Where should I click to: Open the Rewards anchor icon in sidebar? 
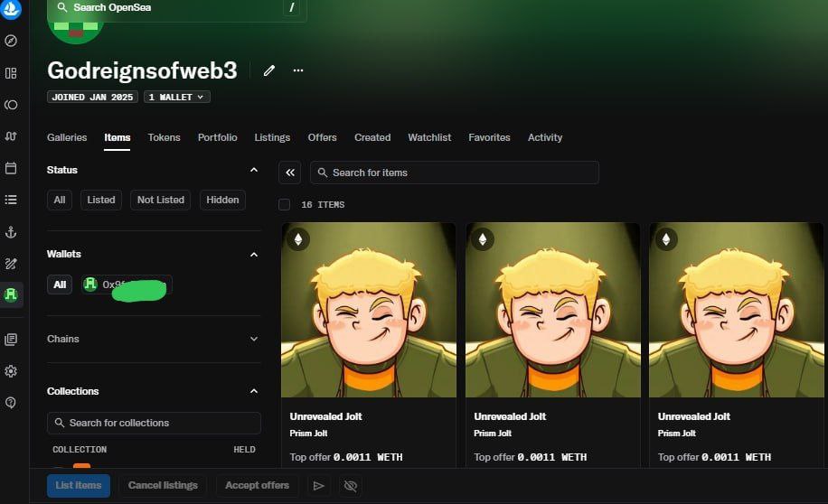[11, 232]
